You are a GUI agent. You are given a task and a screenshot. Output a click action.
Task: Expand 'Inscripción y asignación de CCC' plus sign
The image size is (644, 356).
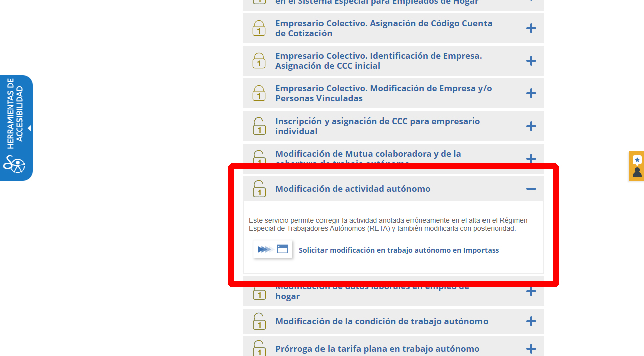pos(531,126)
